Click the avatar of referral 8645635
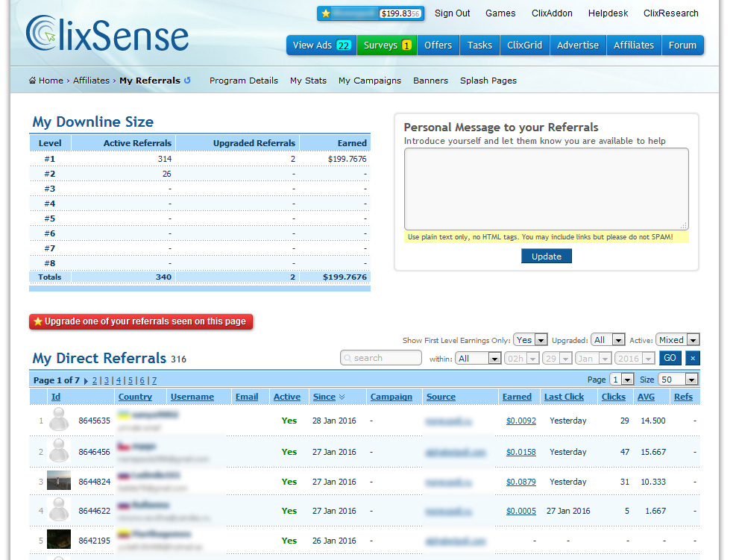Viewport: 736px width, 560px height. click(59, 419)
